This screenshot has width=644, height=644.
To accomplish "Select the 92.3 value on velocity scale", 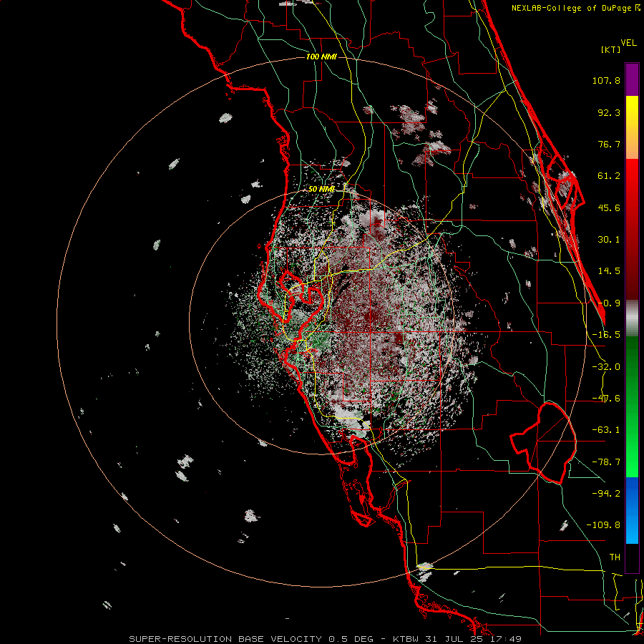I will (x=609, y=112).
